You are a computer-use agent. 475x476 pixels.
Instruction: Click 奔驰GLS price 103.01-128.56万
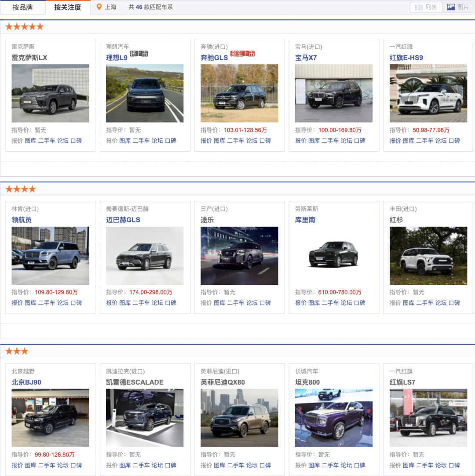point(245,130)
